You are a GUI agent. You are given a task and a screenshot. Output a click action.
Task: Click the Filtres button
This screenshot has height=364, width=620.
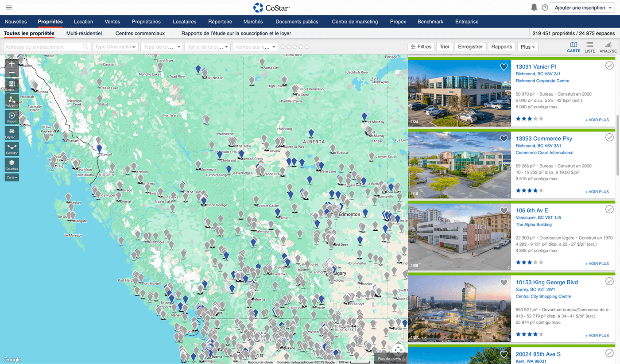point(421,47)
